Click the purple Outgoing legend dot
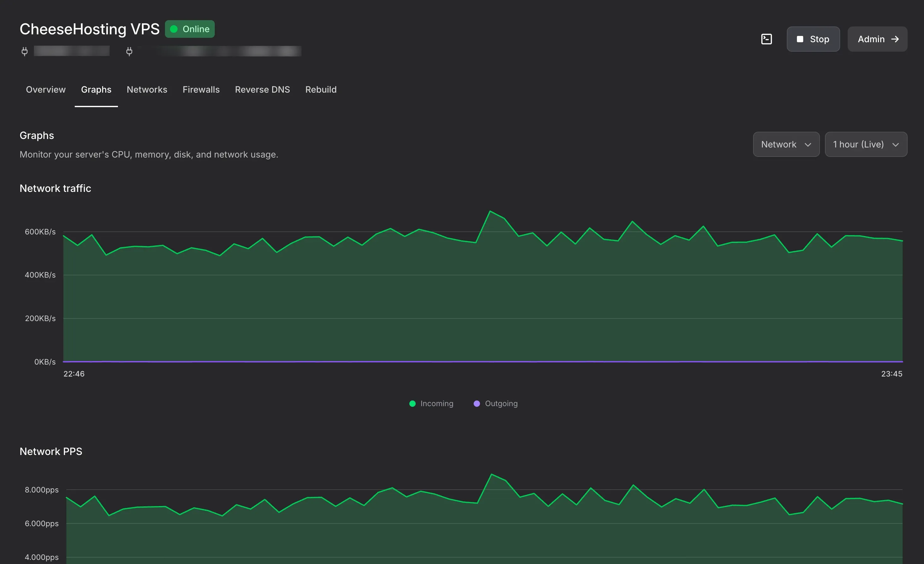This screenshot has height=564, width=924. pos(477,404)
